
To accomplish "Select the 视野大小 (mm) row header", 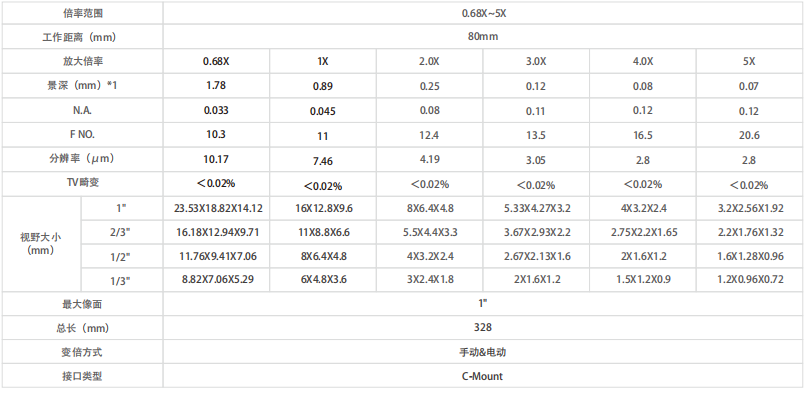I will click(42, 244).
